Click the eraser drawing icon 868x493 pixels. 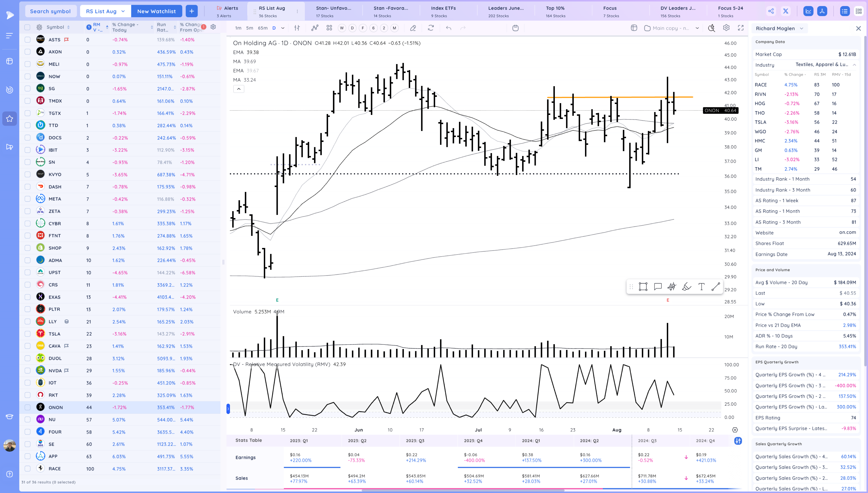point(413,28)
